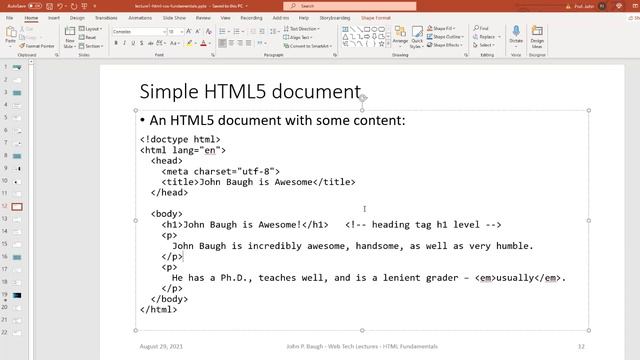Click the Replace button

pyautogui.click(x=487, y=37)
